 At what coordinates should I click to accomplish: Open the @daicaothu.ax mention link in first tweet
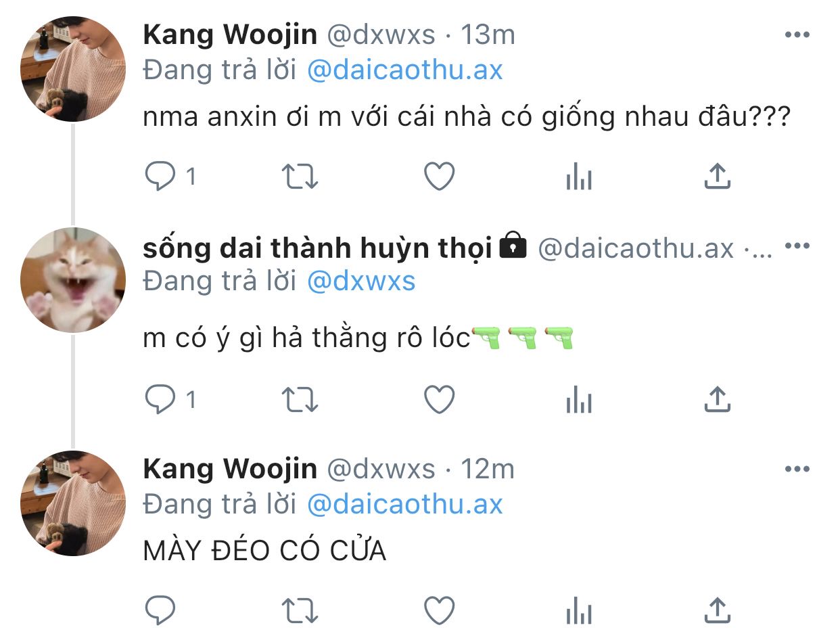coord(404,70)
